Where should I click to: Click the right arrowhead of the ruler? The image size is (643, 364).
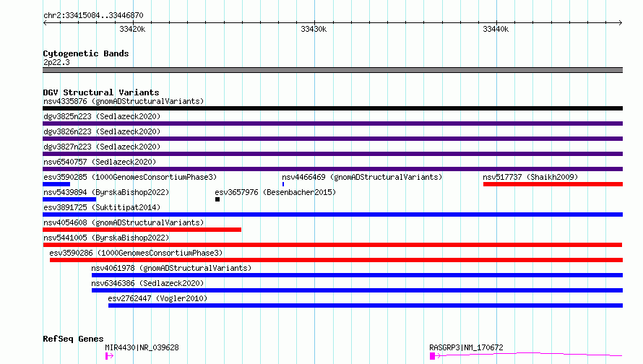(x=621, y=22)
